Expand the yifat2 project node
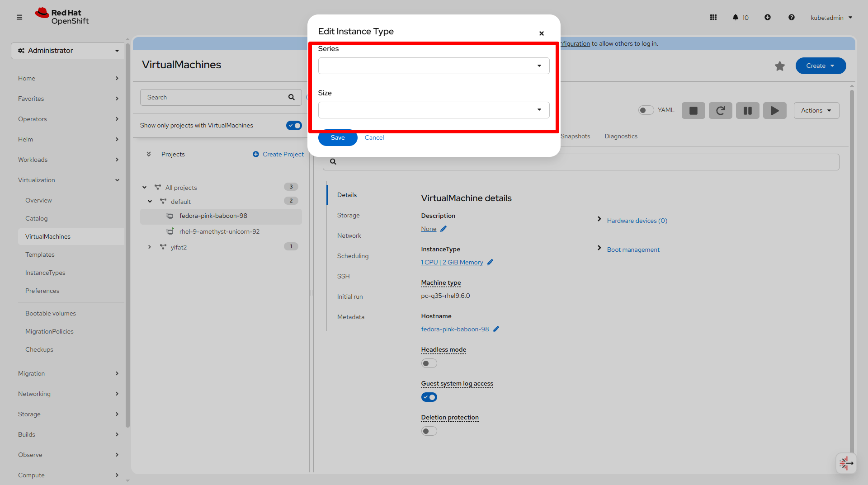Screen dimensions: 868x485 (x=150, y=247)
